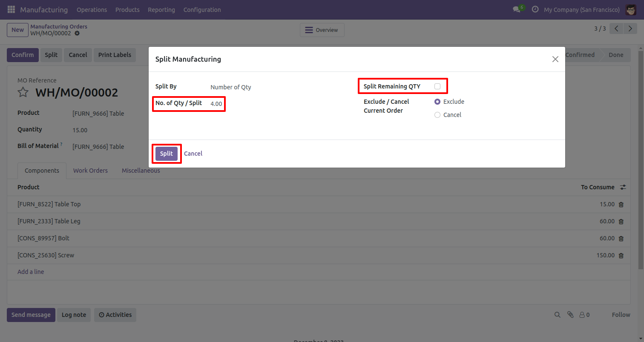Image resolution: width=644 pixels, height=342 pixels.
Task: Delete the Table Top component row
Action: [x=621, y=205]
